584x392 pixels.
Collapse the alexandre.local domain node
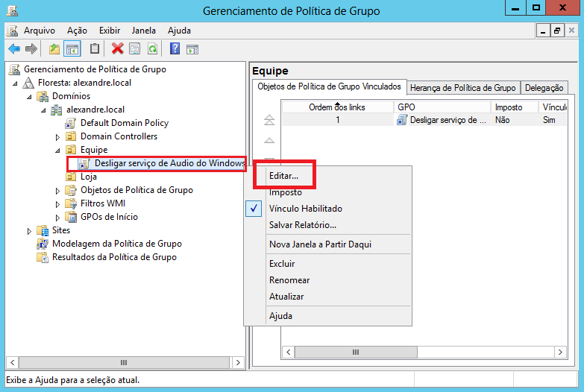click(43, 110)
